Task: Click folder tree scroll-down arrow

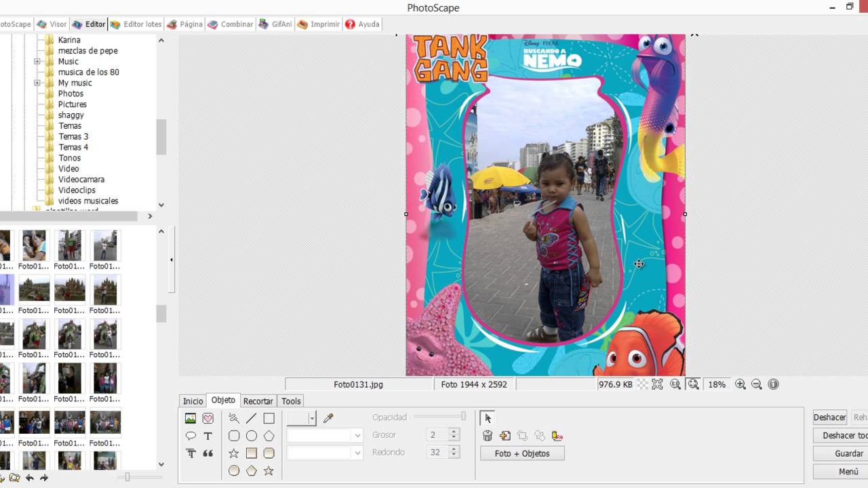Action: click(161, 205)
